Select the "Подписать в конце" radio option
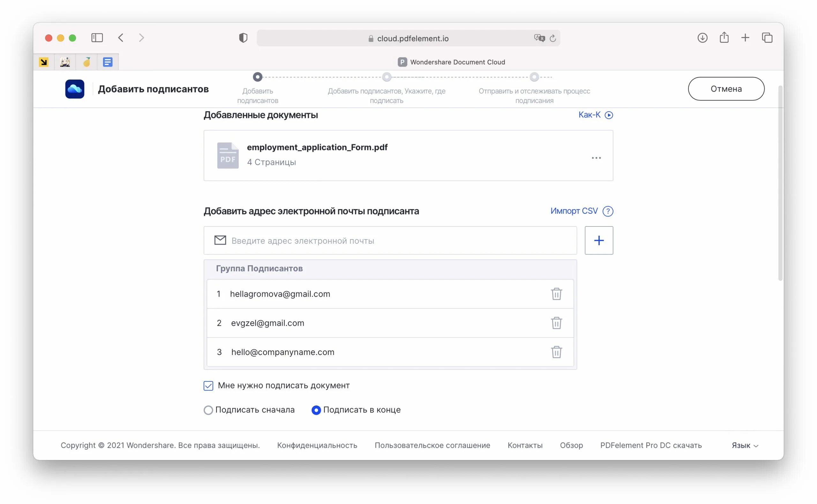 pyautogui.click(x=316, y=410)
